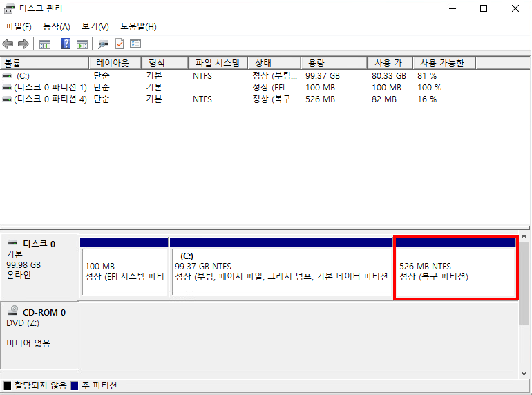Click 정상 (EFI ... status cell
The width and height of the screenshot is (532, 395).
(273, 88)
